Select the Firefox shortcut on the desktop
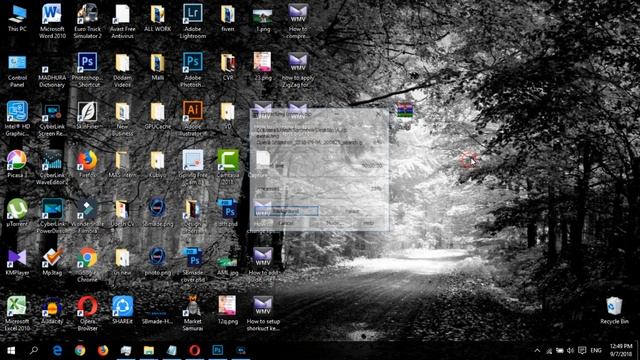The image size is (640, 360). (x=87, y=164)
